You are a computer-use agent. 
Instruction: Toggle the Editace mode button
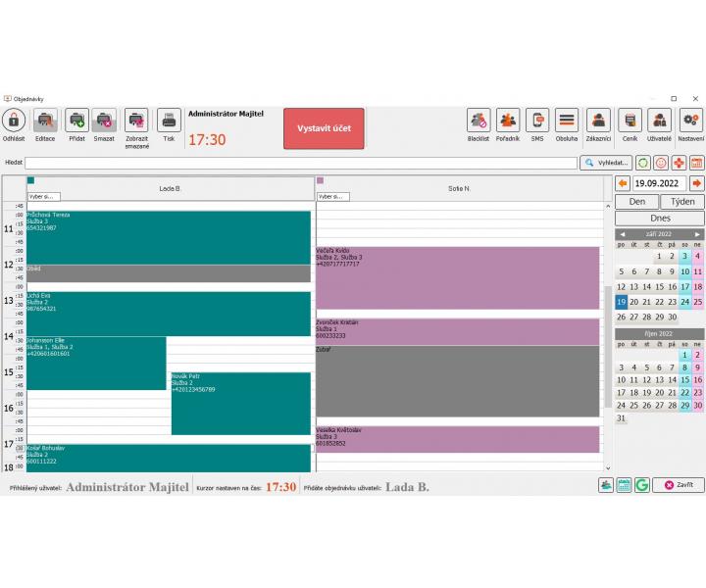pyautogui.click(x=45, y=122)
